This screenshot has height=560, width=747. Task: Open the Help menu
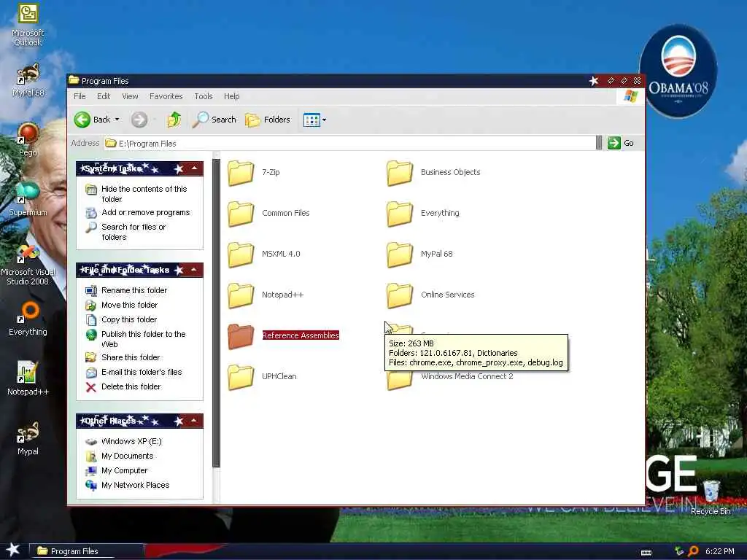(x=231, y=96)
